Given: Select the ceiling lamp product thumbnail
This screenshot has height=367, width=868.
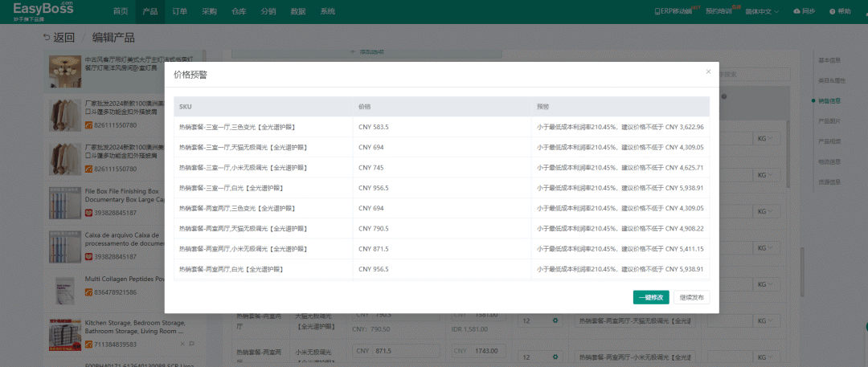Looking at the screenshot, I should point(65,71).
